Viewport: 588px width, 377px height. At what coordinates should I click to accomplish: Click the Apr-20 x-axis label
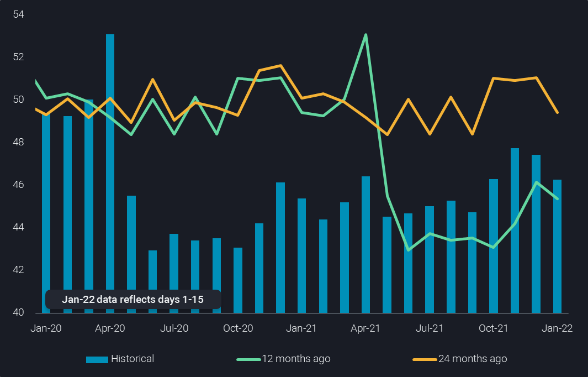110,328
